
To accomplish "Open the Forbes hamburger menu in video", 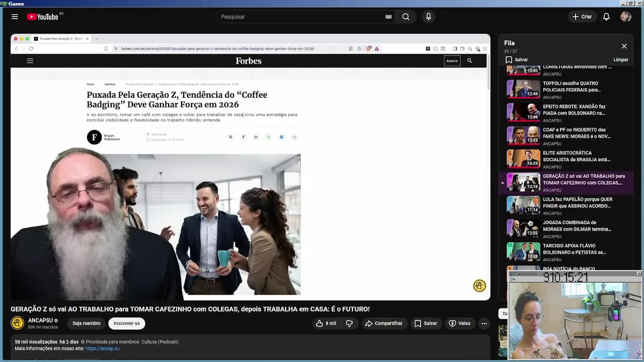I will (30, 61).
